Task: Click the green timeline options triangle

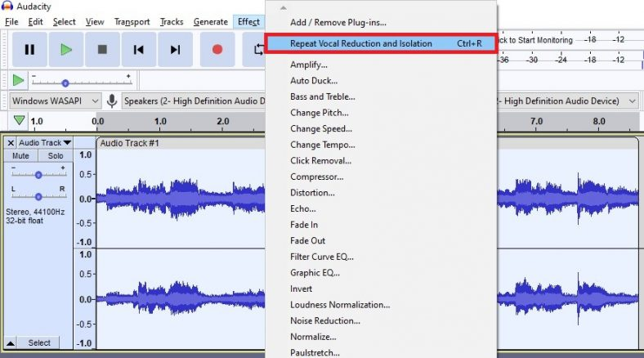Action: pos(19,120)
